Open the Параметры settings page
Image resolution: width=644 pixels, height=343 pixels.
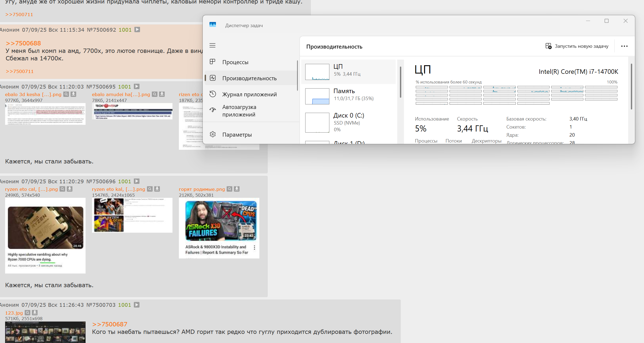click(251, 134)
